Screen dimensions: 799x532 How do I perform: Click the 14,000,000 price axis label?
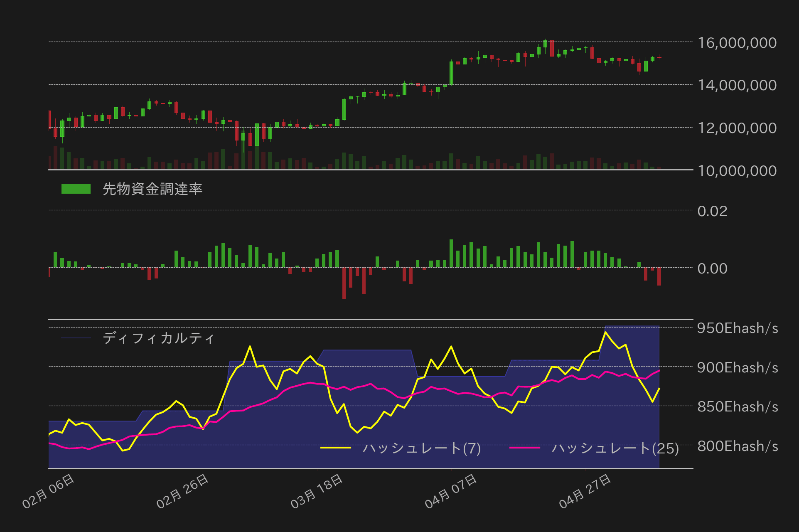pos(737,85)
